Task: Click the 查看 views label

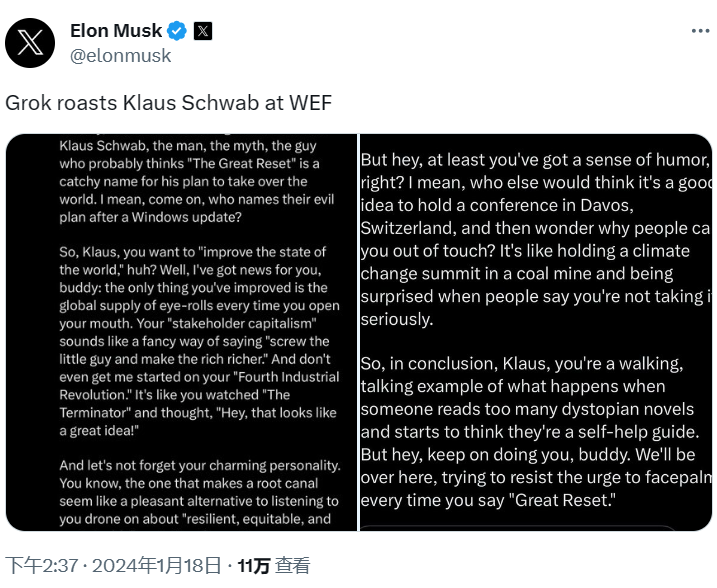Action: 295,566
